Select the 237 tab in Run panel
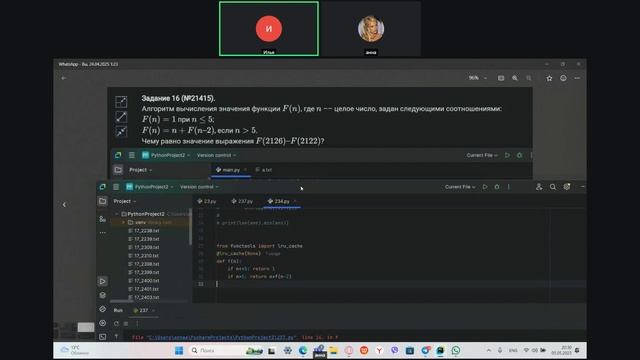The width and height of the screenshot is (640, 360). [x=144, y=310]
